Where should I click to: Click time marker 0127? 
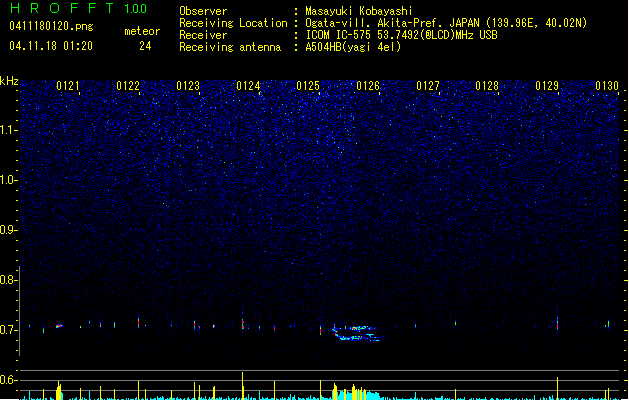[x=428, y=86]
